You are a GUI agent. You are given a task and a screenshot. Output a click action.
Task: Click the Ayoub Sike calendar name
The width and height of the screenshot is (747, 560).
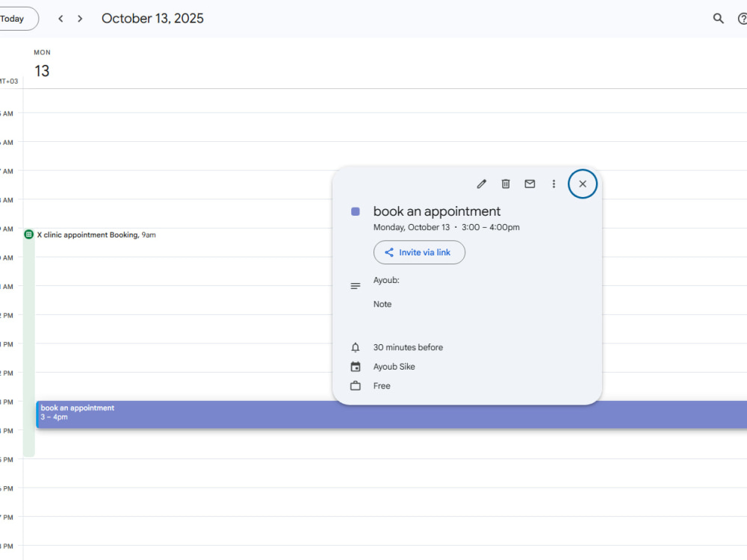394,367
